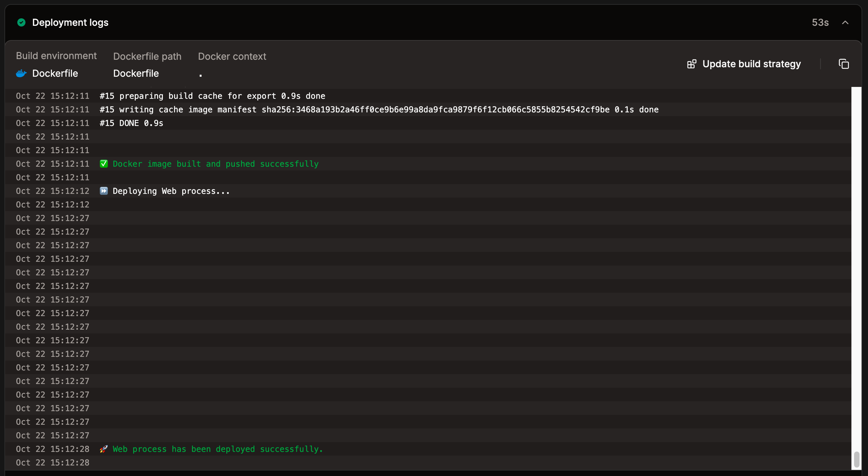Collapse the Deployment logs panel with the chevron
Screen dimensions: 868x476
coord(845,23)
